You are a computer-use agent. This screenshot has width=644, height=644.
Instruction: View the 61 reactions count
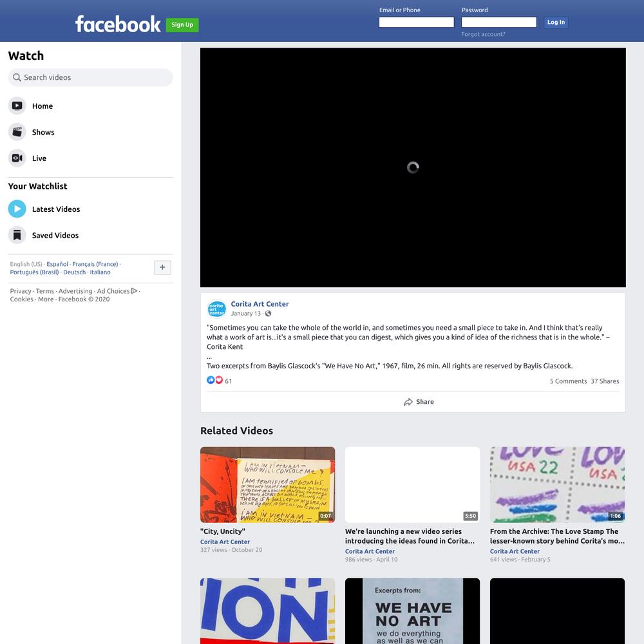pyautogui.click(x=229, y=381)
